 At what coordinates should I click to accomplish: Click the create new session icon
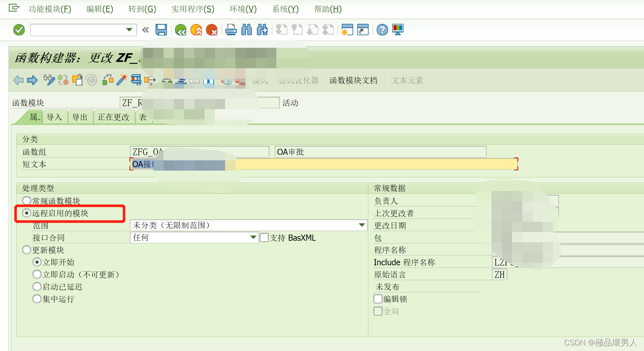347,30
